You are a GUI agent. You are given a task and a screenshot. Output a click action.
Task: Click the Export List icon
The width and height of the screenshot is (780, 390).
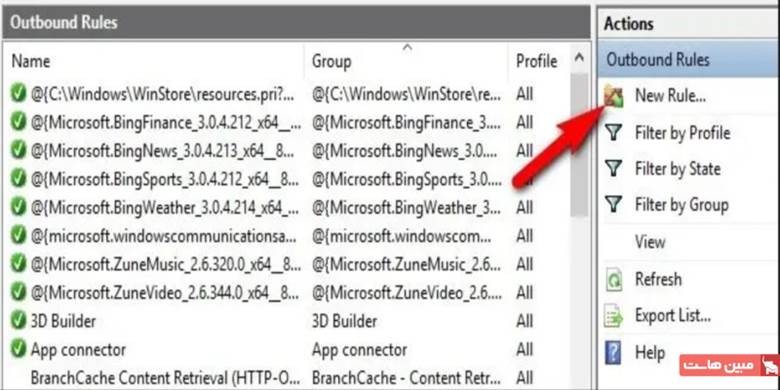coord(613,316)
